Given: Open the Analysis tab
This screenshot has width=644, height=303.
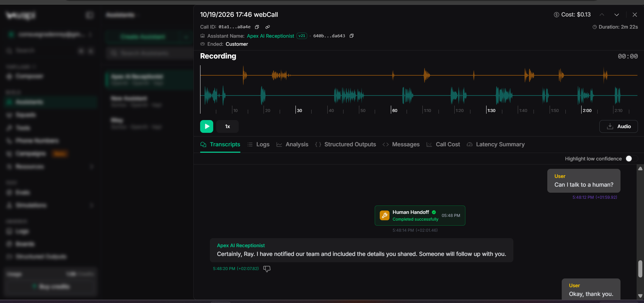Looking at the screenshot, I should tap(292, 145).
